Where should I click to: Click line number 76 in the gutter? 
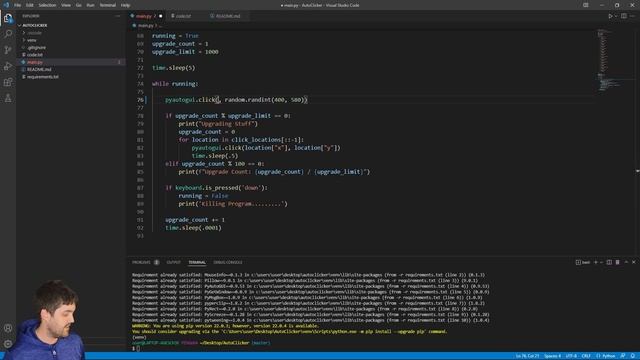(140, 100)
